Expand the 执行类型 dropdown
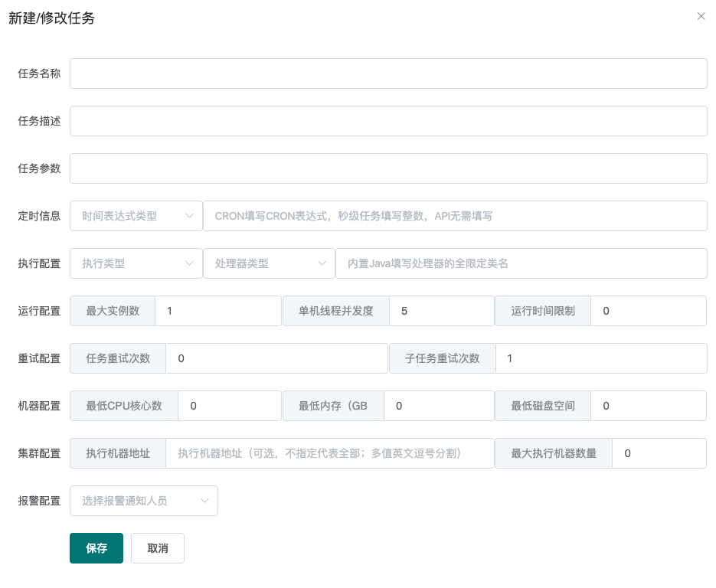Image resolution: width=716 pixels, height=588 pixels. point(136,263)
